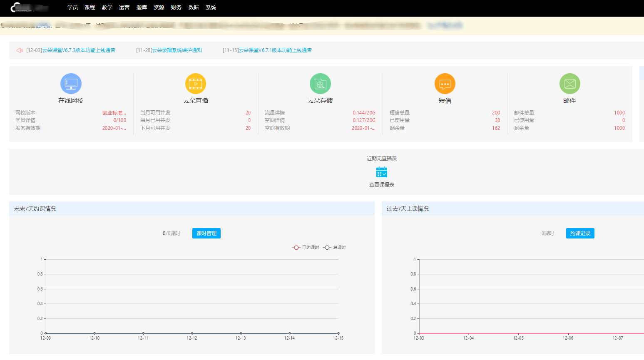This screenshot has height=360, width=644.
Task: Open the 云朵直播 video icon
Action: [x=195, y=84]
